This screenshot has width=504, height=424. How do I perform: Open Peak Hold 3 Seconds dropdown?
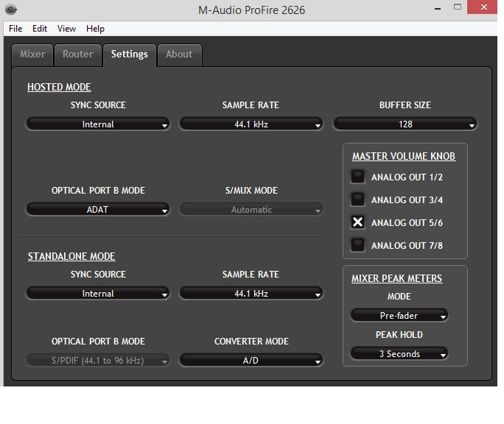tap(399, 353)
